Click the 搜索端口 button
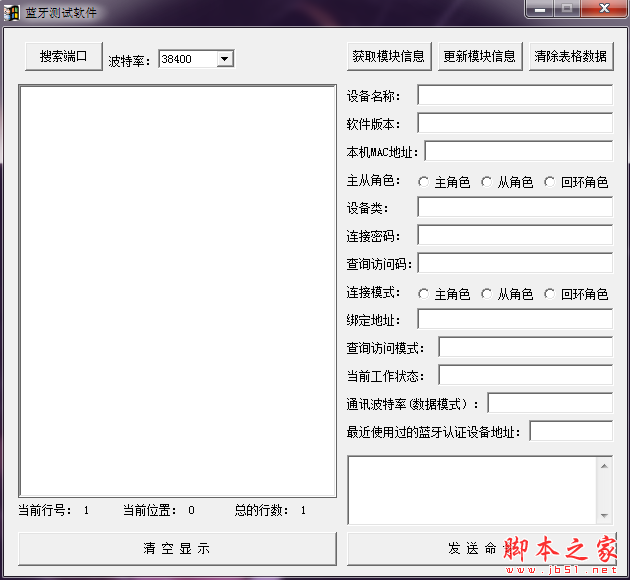 (x=63, y=56)
